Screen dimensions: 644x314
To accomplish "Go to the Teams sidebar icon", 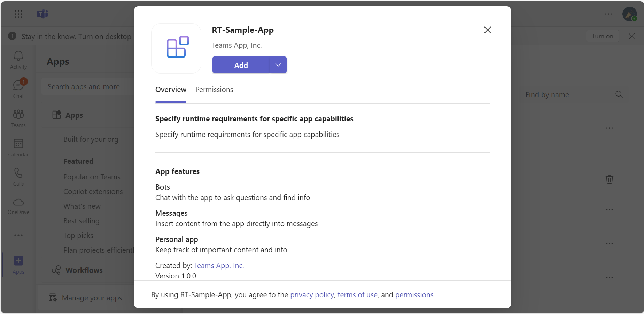I will click(18, 118).
